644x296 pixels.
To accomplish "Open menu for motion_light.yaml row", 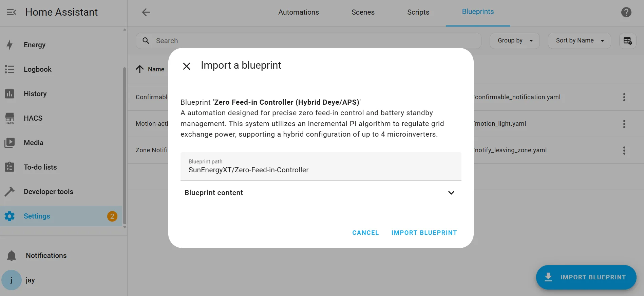I will click(x=624, y=124).
